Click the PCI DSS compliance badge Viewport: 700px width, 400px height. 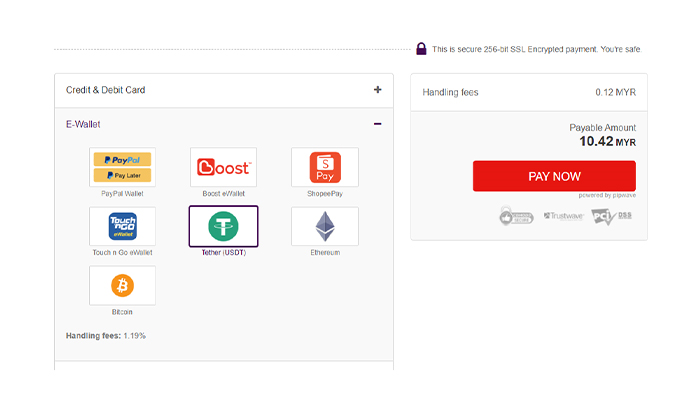611,217
